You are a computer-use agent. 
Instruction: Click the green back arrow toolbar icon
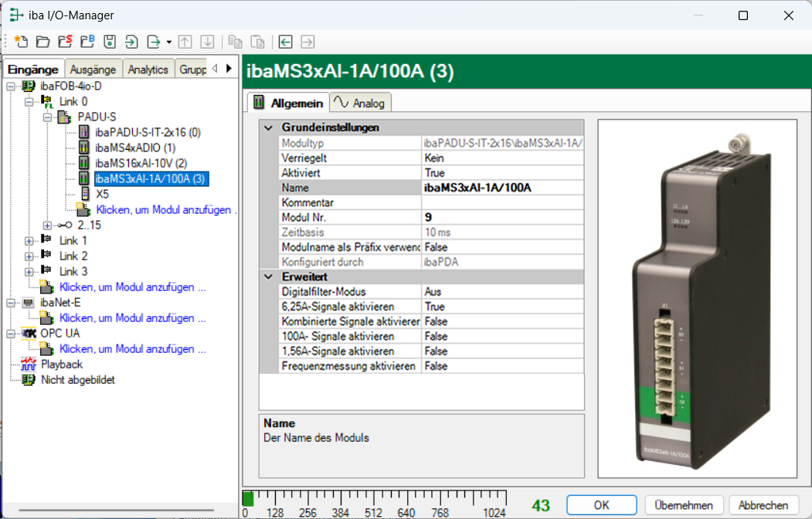pos(286,42)
